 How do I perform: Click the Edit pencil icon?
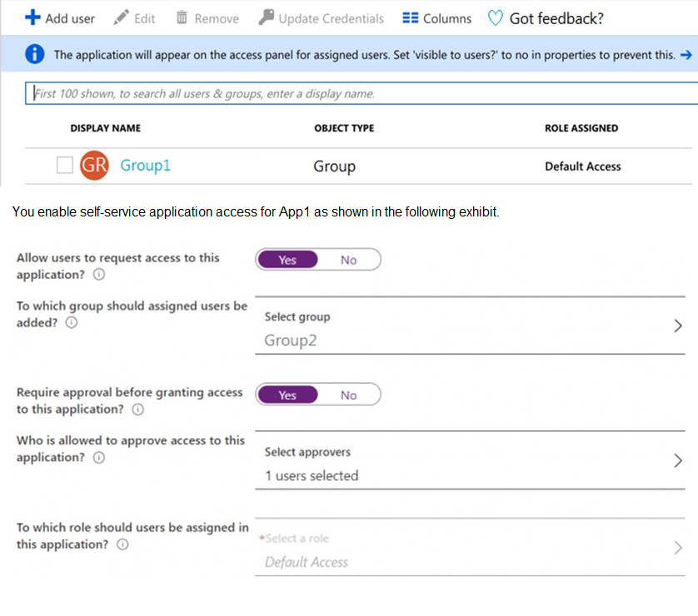[122, 17]
